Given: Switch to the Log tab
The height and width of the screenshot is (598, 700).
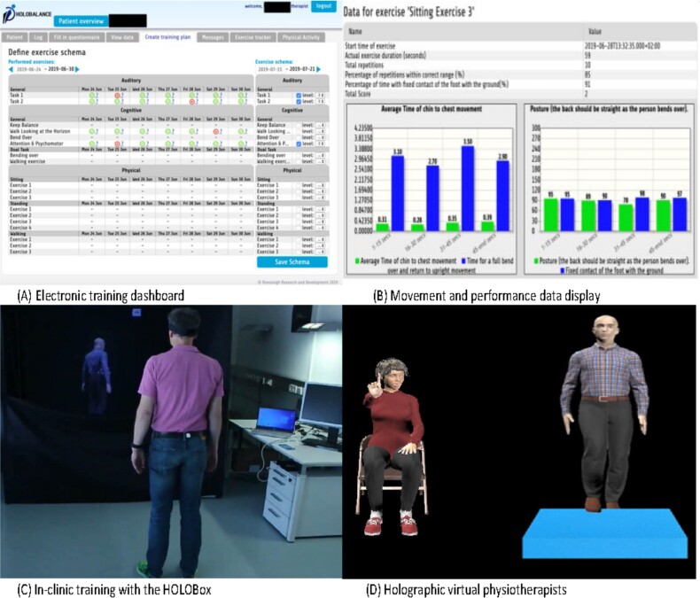Looking at the screenshot, I should point(38,37).
